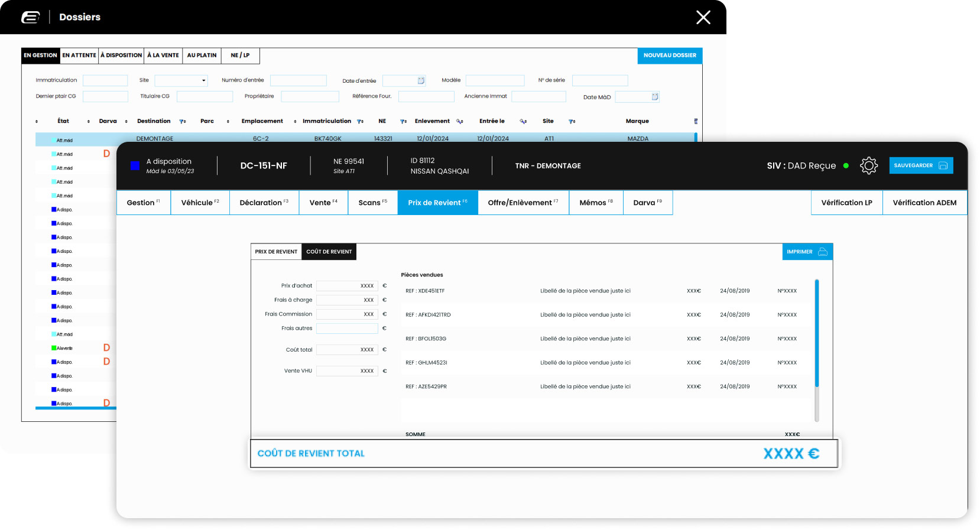Open the Vérification LP tab
Screen dimensions: 980x530
click(x=847, y=203)
